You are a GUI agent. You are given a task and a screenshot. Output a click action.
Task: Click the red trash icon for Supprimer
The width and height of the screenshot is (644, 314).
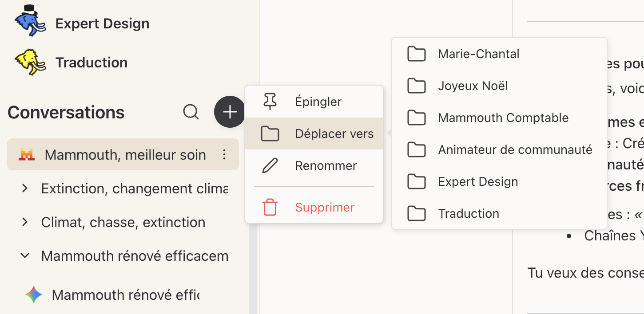(270, 207)
